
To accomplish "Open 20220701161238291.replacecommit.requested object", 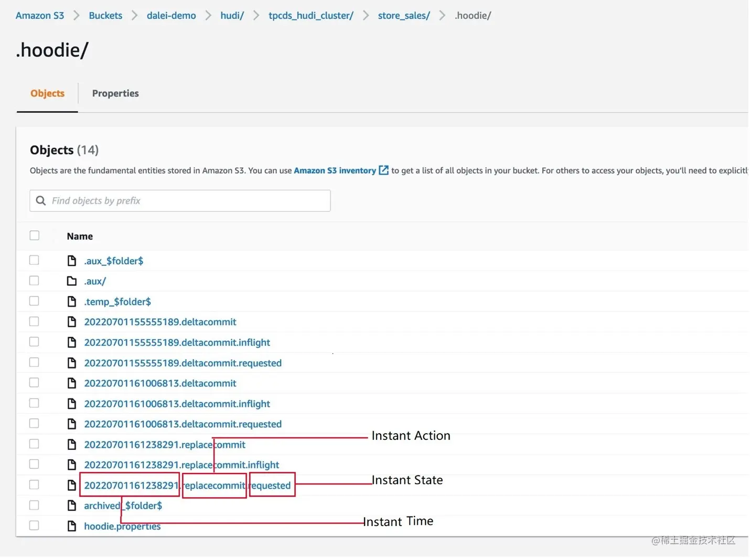I will coord(187,486).
